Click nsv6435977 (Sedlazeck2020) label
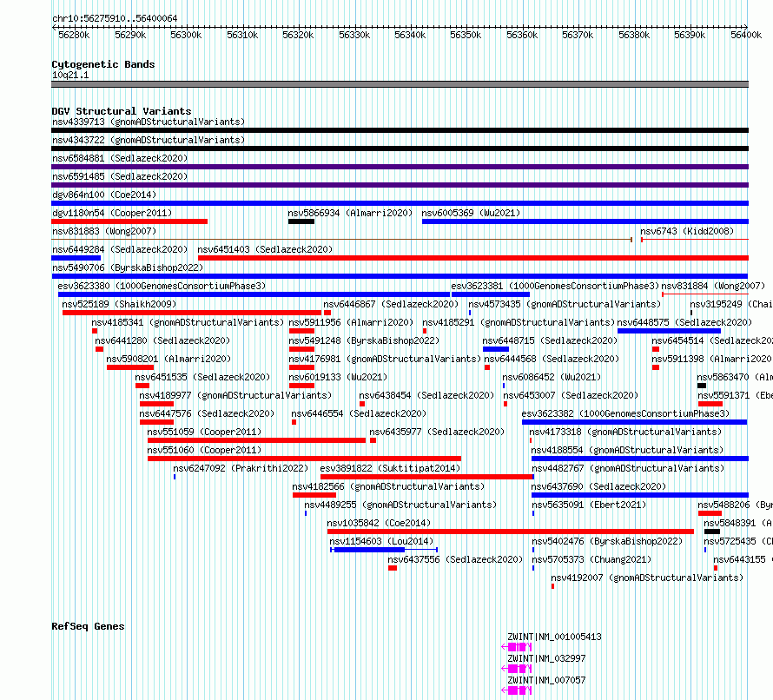Screen dimensions: 773x700 click(437, 432)
